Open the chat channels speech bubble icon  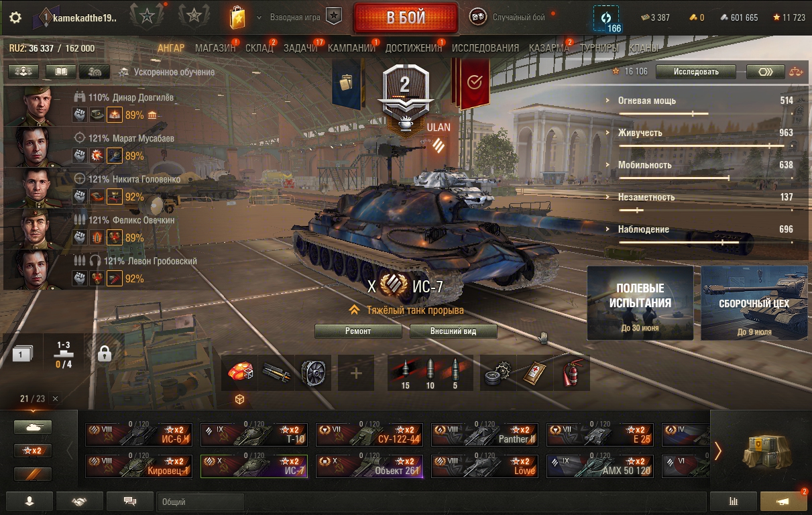[x=130, y=501]
